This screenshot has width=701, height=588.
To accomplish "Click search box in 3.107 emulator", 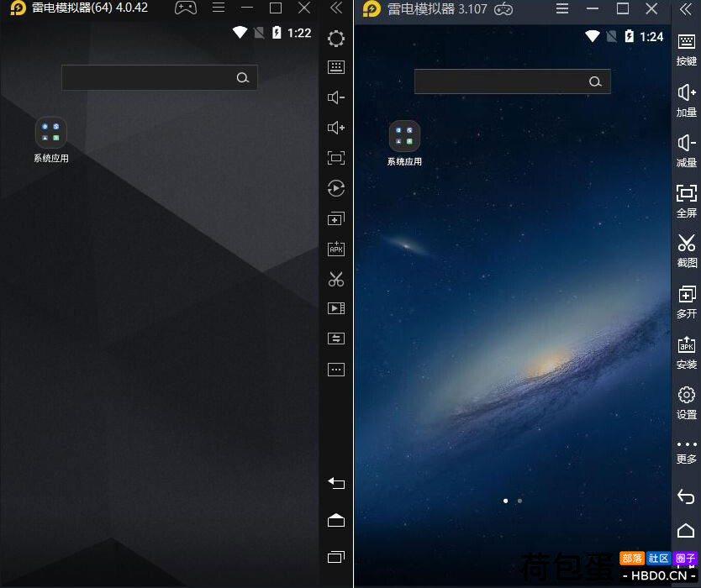I will [513, 81].
